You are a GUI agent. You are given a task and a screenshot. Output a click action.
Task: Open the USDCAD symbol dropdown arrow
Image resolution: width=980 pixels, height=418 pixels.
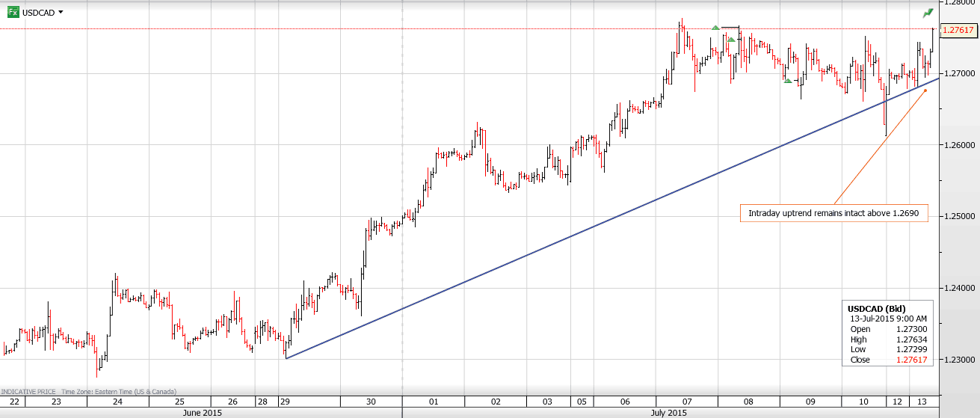click(x=61, y=13)
